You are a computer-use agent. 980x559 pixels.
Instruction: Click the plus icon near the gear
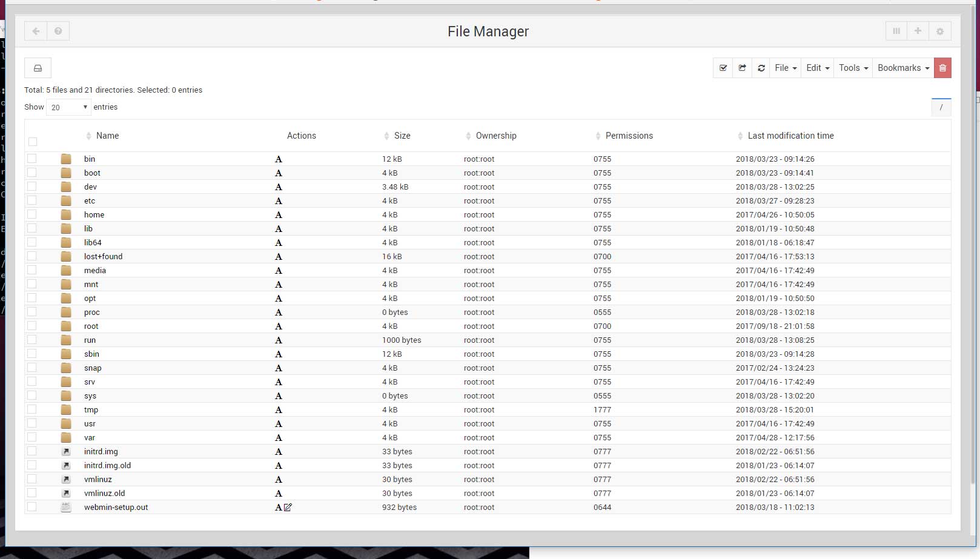tap(918, 31)
